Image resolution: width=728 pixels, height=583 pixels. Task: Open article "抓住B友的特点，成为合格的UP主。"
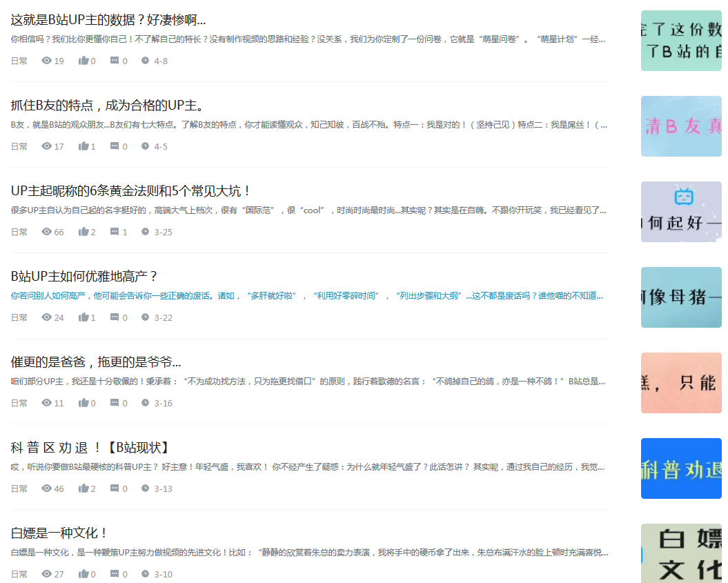pos(108,106)
